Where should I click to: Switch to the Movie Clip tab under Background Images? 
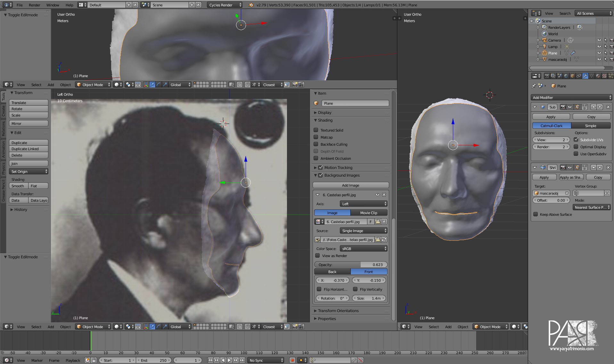pyautogui.click(x=369, y=213)
